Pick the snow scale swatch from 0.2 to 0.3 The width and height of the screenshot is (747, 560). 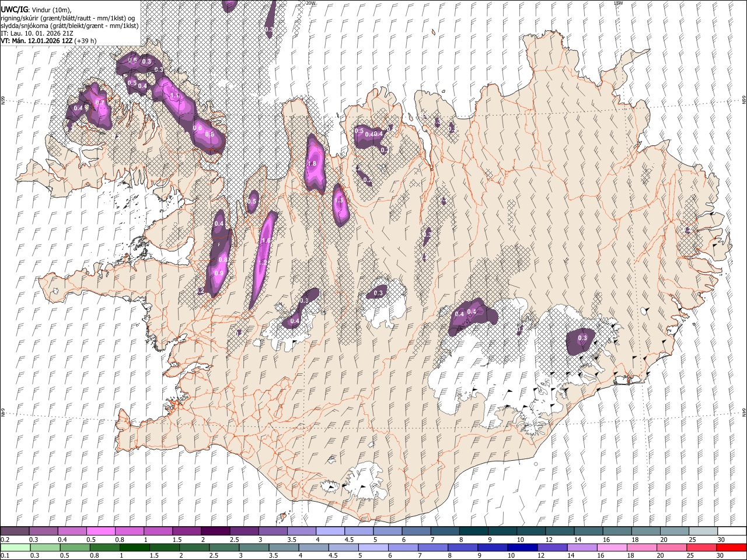click(x=15, y=531)
